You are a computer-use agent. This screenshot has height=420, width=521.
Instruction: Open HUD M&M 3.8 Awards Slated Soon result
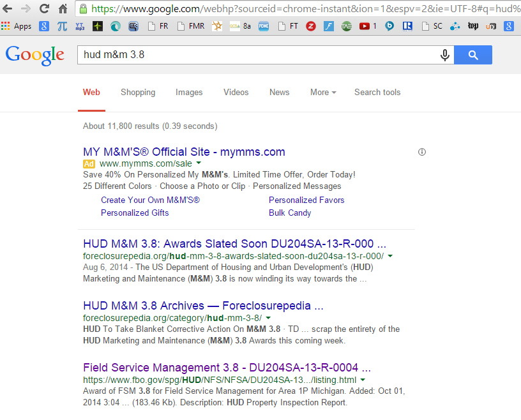point(234,244)
